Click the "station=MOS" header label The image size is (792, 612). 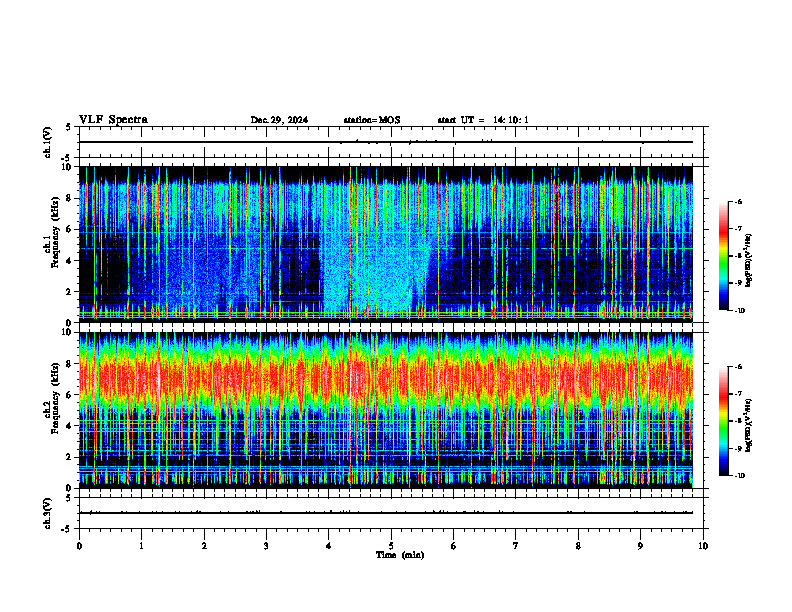(x=372, y=120)
